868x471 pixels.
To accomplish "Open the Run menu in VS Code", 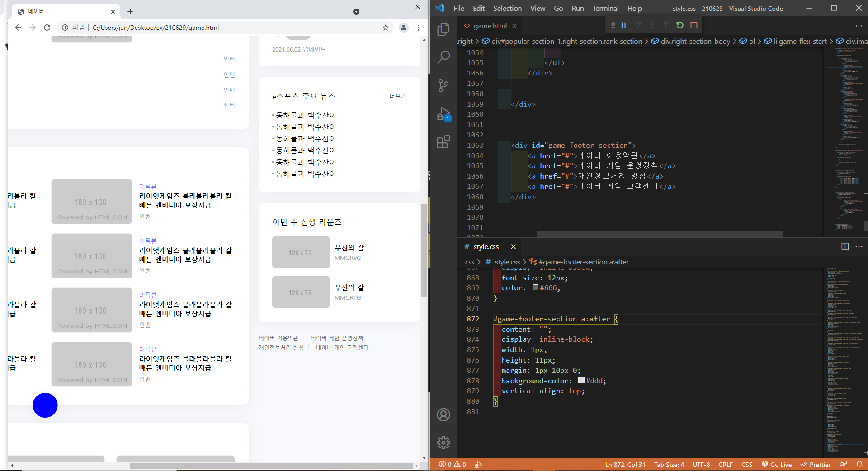I will click(578, 8).
